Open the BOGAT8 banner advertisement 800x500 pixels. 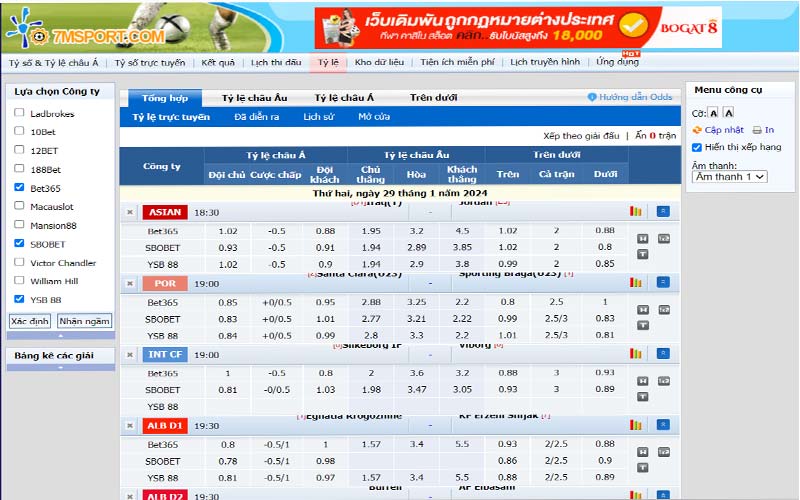518,28
